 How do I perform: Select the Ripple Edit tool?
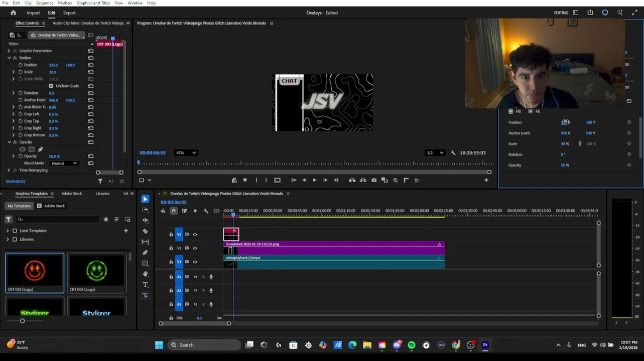coord(145,220)
